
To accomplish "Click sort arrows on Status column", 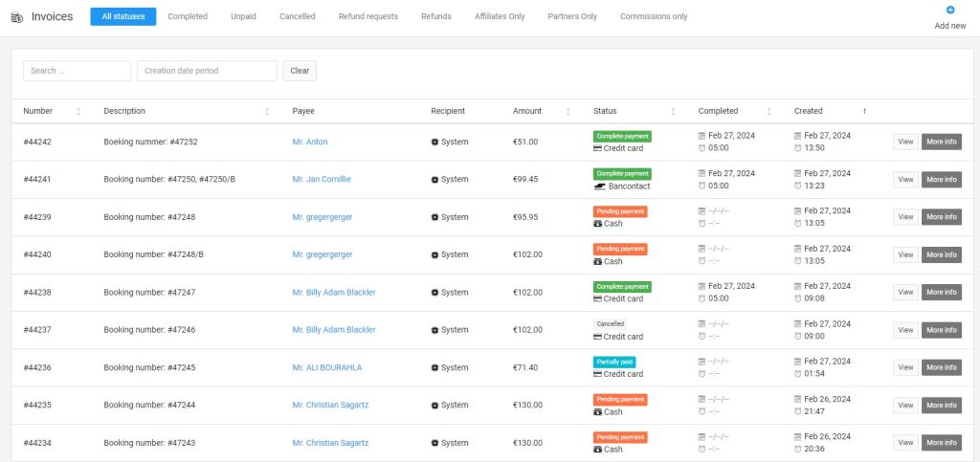I will tap(673, 111).
